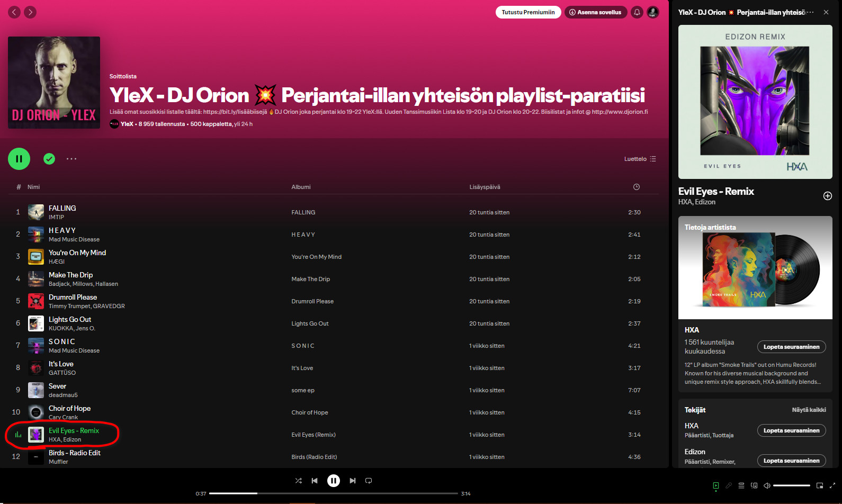This screenshot has width=842, height=504.
Task: Open the artist IMTIP
Action: [56, 217]
